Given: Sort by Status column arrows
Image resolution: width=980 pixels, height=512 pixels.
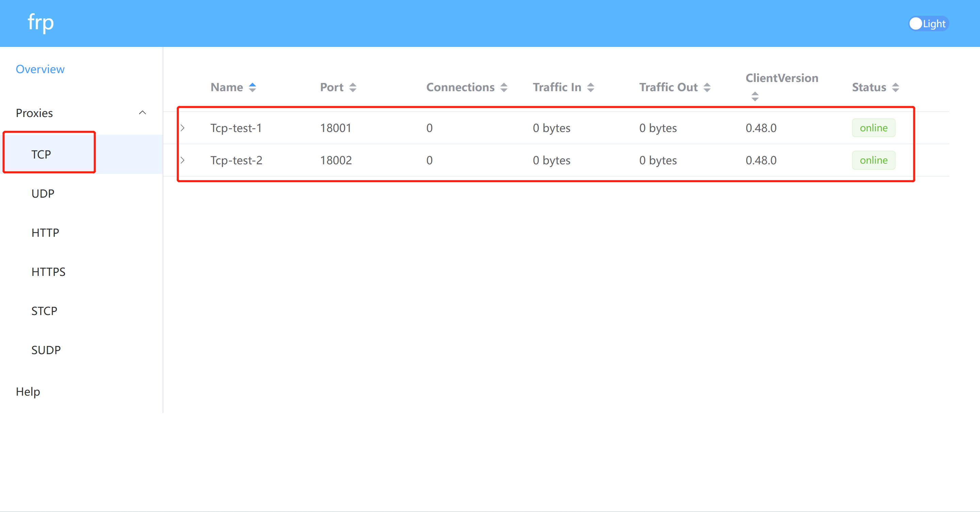Looking at the screenshot, I should pyautogui.click(x=895, y=87).
